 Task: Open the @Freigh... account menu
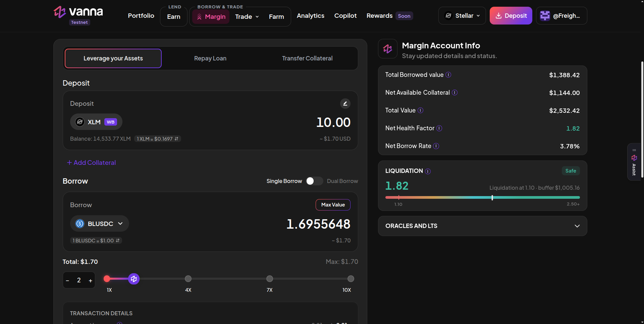561,16
